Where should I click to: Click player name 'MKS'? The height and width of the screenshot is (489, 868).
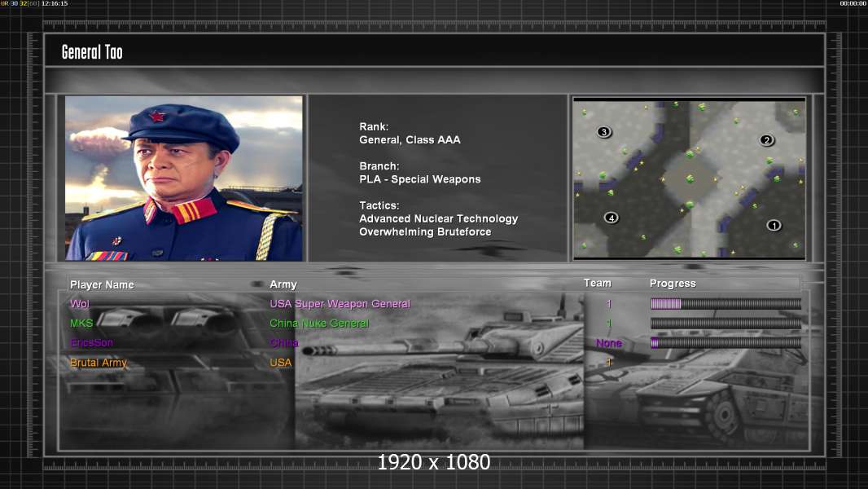(81, 323)
